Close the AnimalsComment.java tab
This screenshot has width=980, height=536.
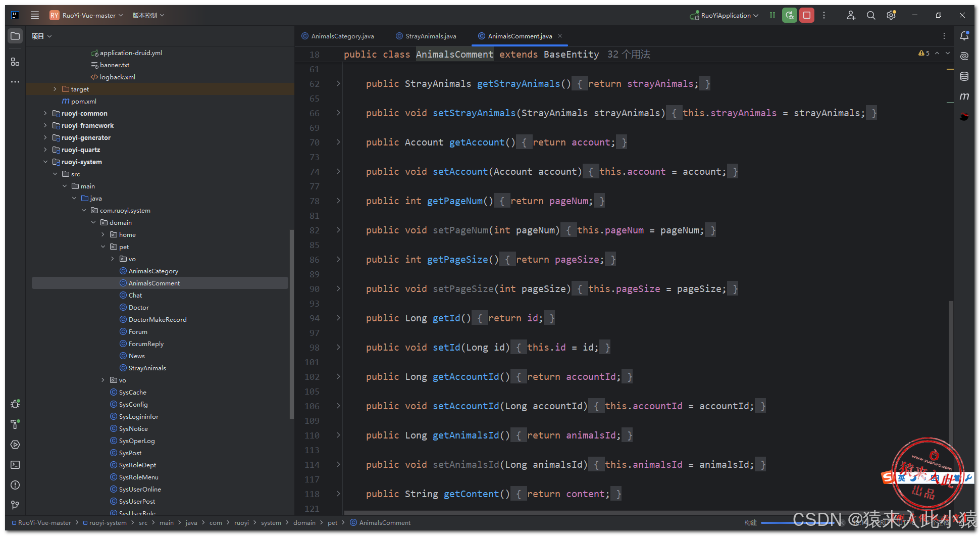pos(560,36)
